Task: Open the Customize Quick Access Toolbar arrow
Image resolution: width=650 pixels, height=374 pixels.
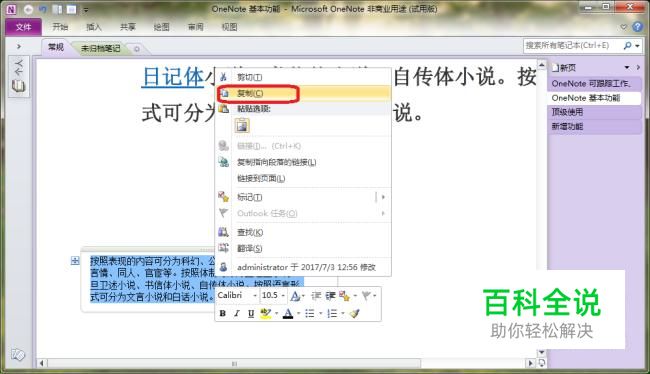Action: (86, 10)
